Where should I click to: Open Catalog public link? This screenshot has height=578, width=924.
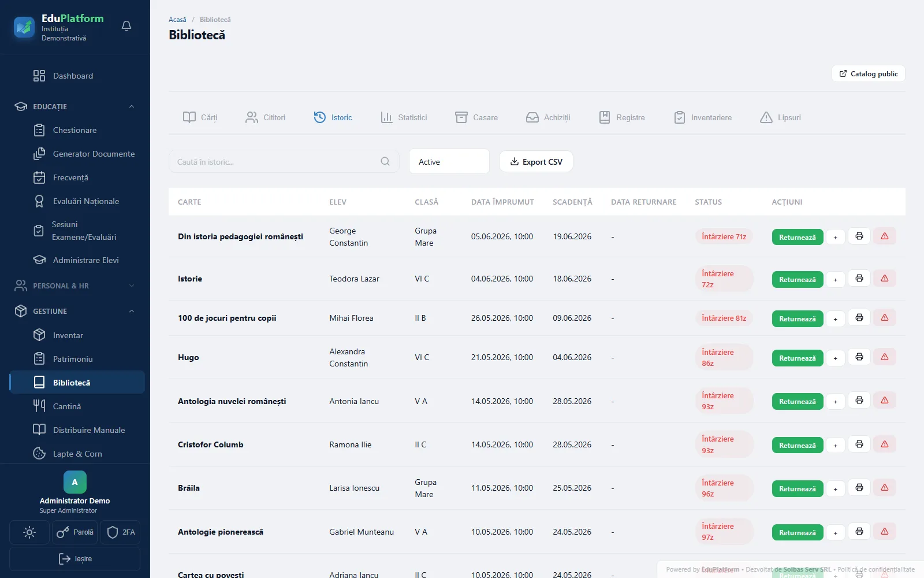pos(869,74)
